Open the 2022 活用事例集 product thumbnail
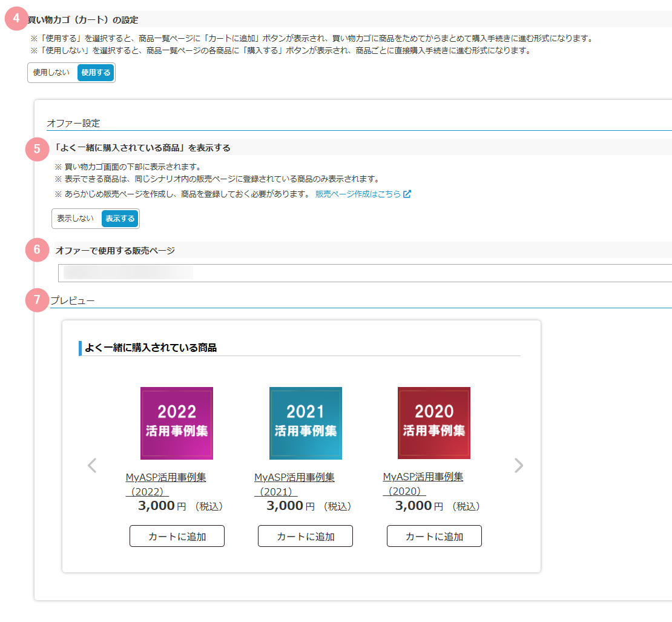The image size is (672, 622). coord(177,423)
